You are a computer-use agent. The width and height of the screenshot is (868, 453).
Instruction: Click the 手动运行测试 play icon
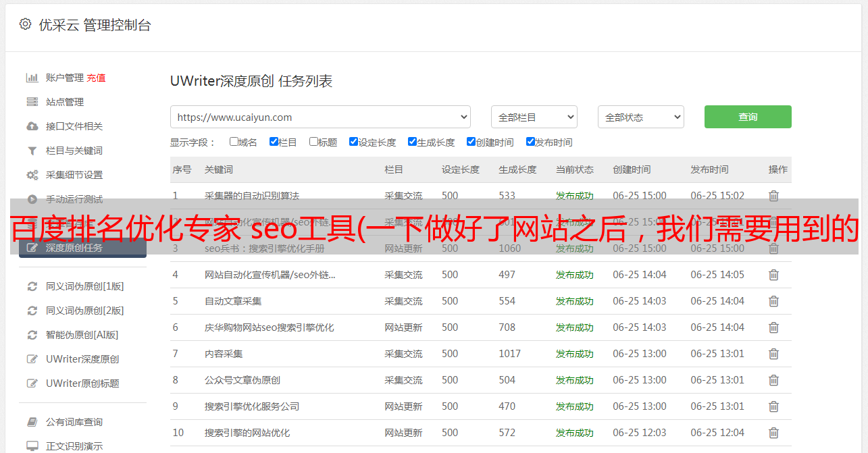(x=32, y=199)
